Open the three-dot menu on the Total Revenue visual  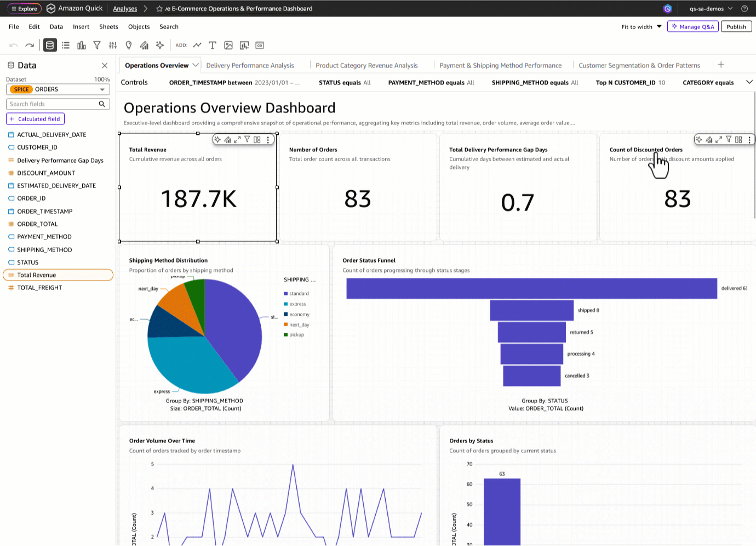click(x=268, y=140)
